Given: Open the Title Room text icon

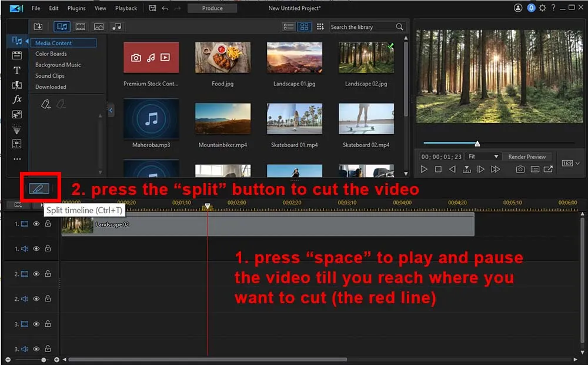Looking at the screenshot, I should point(17,70).
